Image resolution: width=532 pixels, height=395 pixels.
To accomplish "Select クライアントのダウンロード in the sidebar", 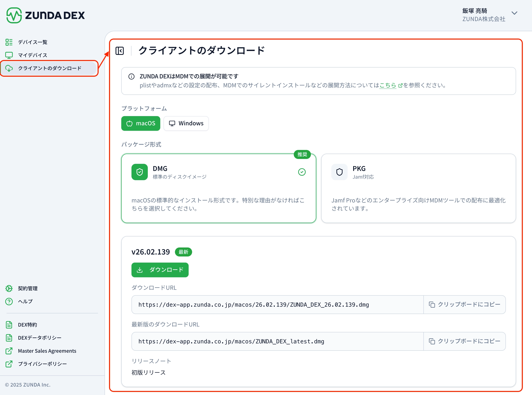I will tap(50, 68).
